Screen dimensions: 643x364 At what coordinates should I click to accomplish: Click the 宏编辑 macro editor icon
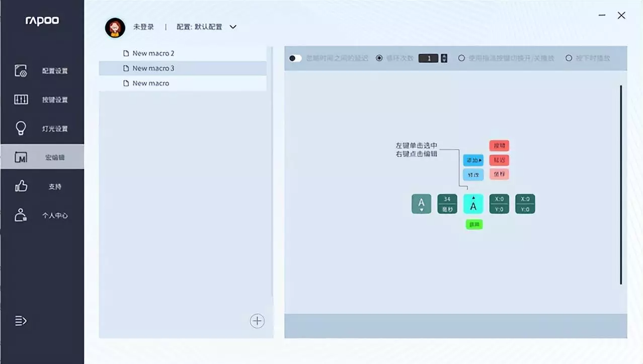(21, 157)
